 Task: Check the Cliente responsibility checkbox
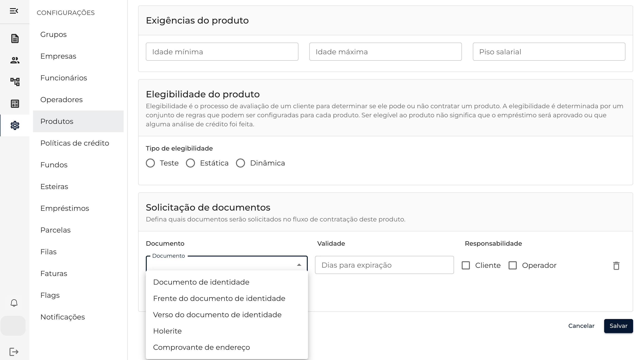[x=466, y=265]
